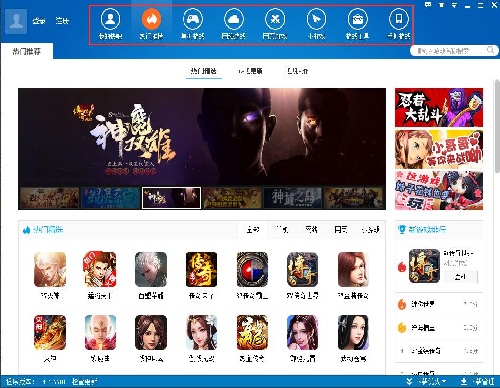Open the chat bubble feedback icon in title bar
The width and height of the screenshot is (500, 388).
click(x=428, y=5)
